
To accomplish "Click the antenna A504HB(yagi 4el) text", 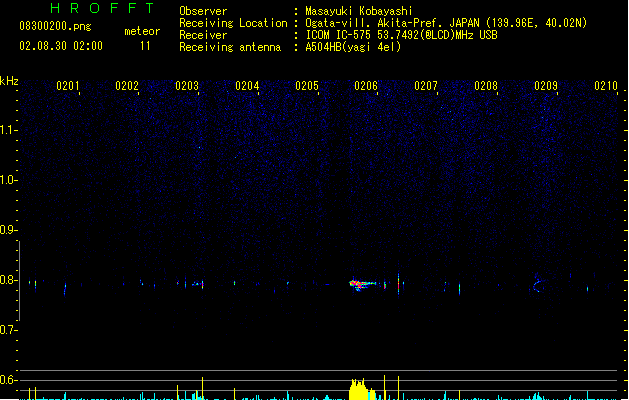I will click(x=353, y=47).
